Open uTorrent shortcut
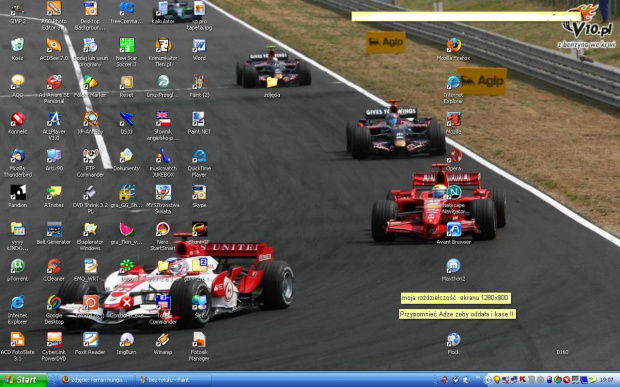Image resolution: width=620 pixels, height=387 pixels. tap(17, 270)
